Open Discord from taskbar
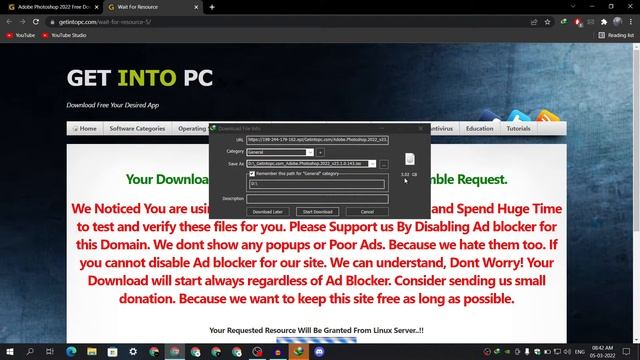The height and width of the screenshot is (360, 640). pyautogui.click(x=319, y=352)
